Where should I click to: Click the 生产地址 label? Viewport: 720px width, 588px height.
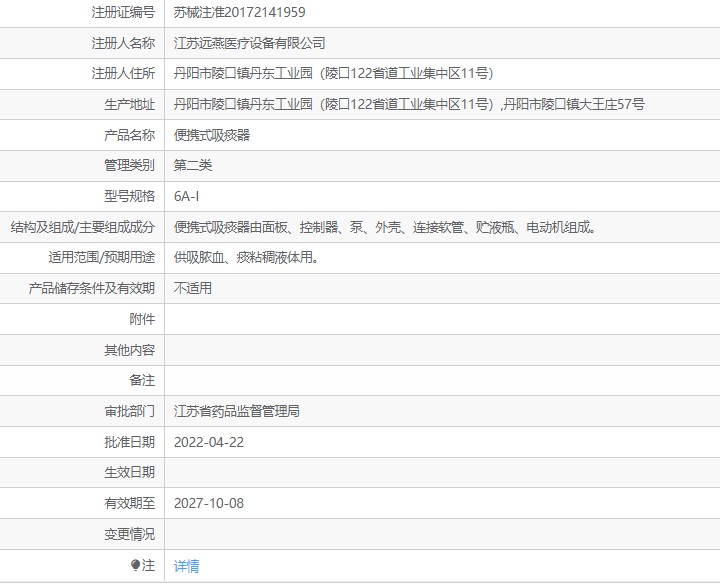click(x=129, y=104)
